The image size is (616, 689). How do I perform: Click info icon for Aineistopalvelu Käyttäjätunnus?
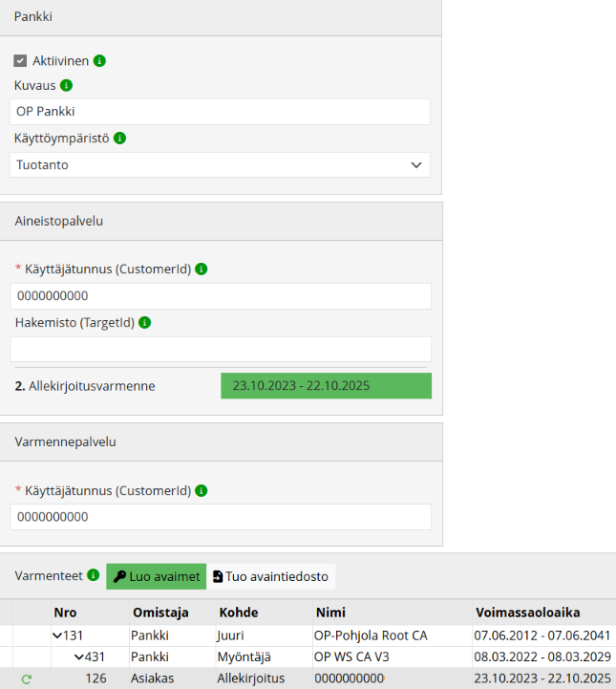click(202, 269)
